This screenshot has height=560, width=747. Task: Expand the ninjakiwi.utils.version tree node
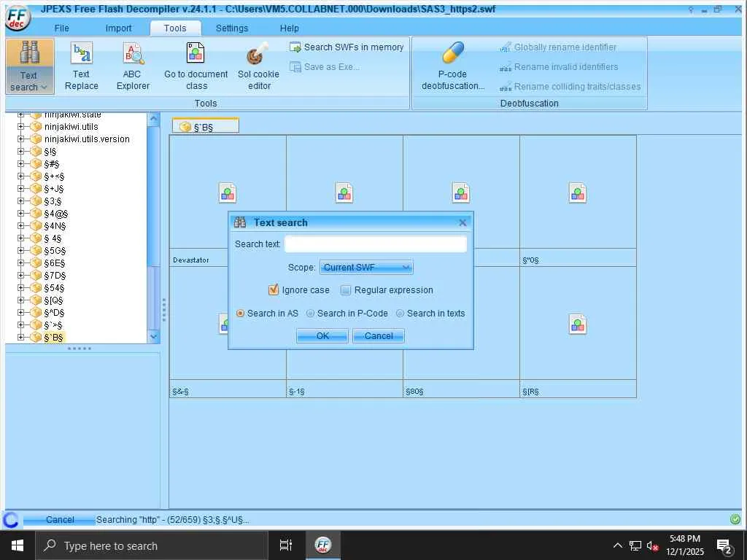point(20,139)
